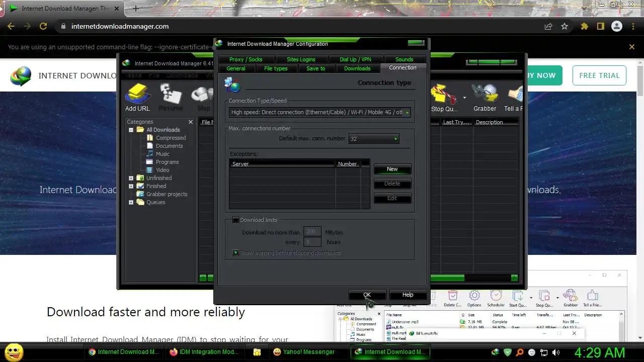
Task: Switch to the Downloads tab
Action: pos(357,68)
